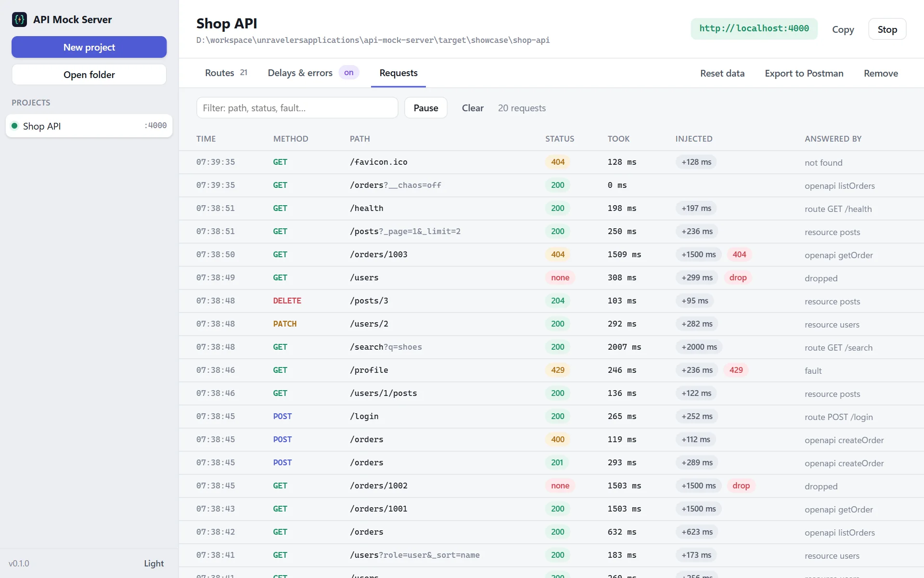Click the /posts?_page=1&_limit=2 request
The height and width of the screenshot is (578, 924).
click(551, 232)
